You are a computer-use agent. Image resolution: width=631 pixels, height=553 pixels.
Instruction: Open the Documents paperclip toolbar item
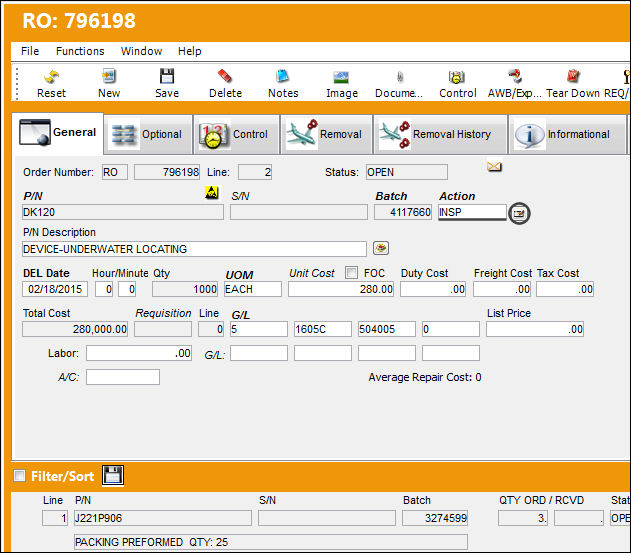[399, 84]
